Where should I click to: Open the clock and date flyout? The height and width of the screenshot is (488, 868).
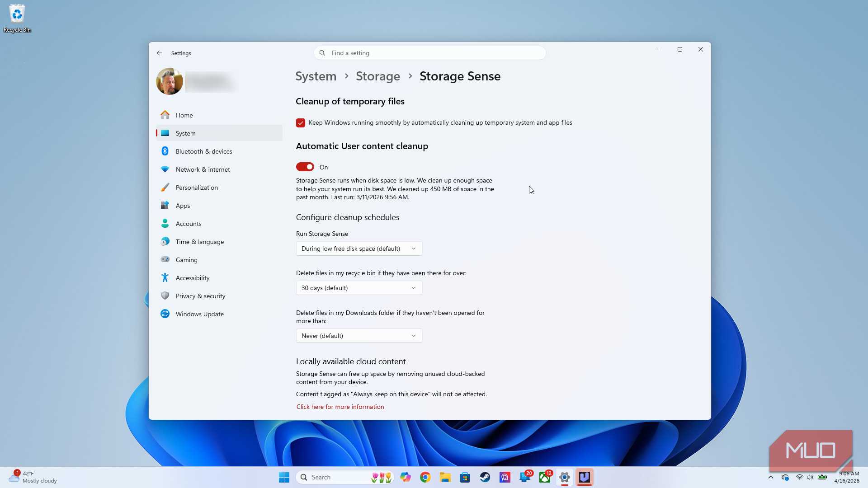(x=847, y=477)
